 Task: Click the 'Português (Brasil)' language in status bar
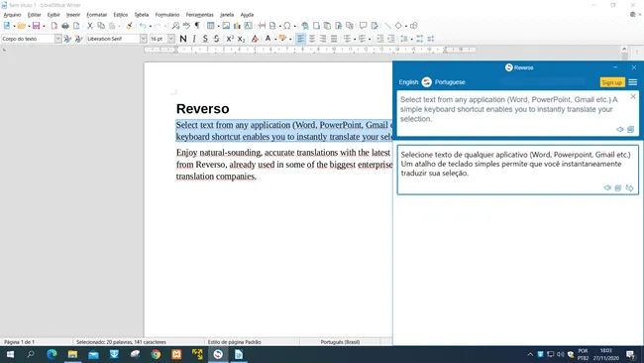point(340,342)
